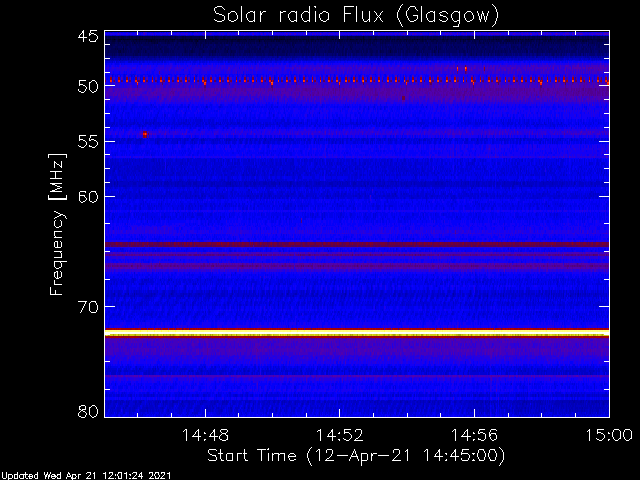Click the 'Start Time (12-Apr-21 14:45:00)' label

pyautogui.click(x=356, y=456)
